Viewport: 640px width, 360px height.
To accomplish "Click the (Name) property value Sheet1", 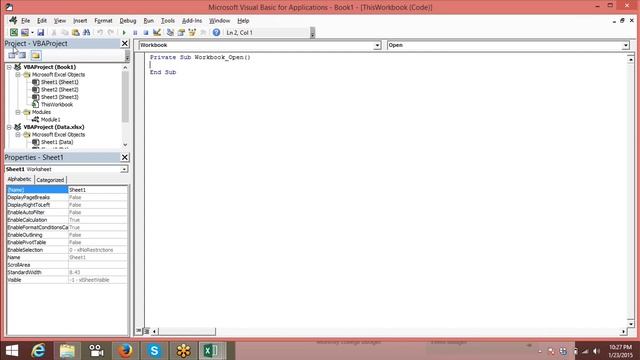I will coord(98,190).
